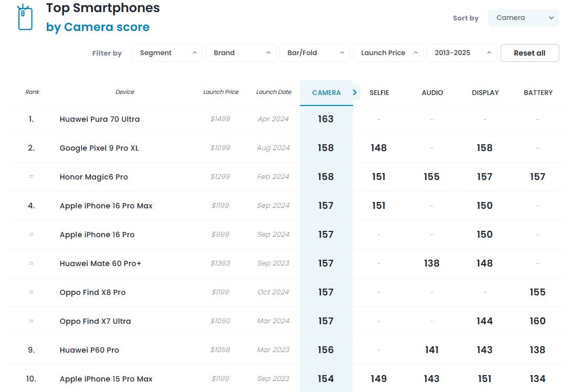Click the $1363 launch price cell
This screenshot has width=574, height=392.
click(x=220, y=263)
